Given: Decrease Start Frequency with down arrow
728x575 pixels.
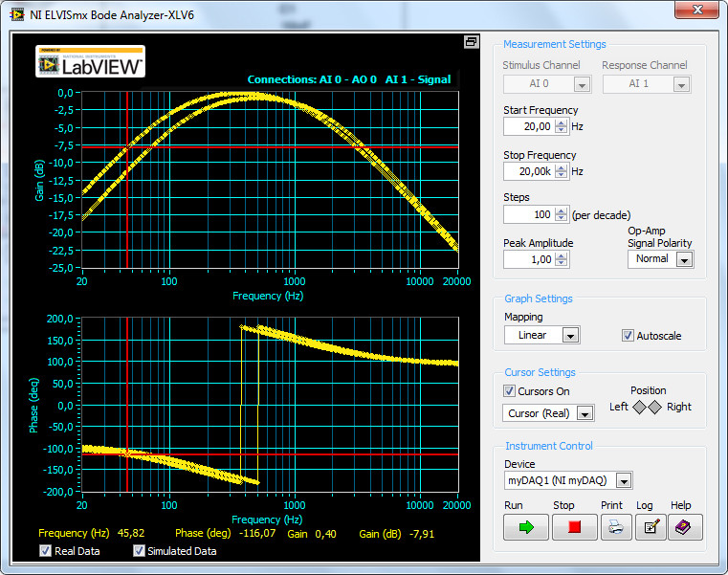Looking at the screenshot, I should [562, 129].
